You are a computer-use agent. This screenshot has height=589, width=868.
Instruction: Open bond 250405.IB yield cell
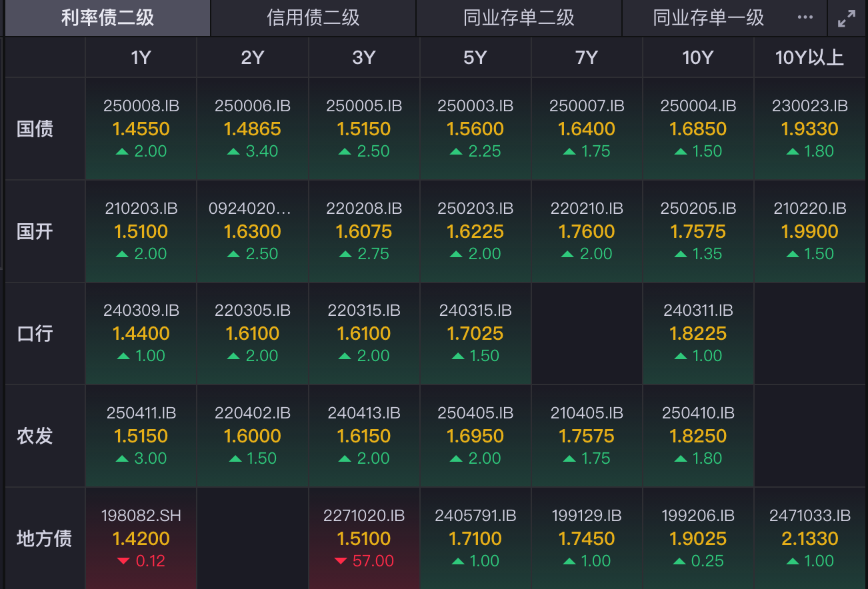click(x=475, y=436)
